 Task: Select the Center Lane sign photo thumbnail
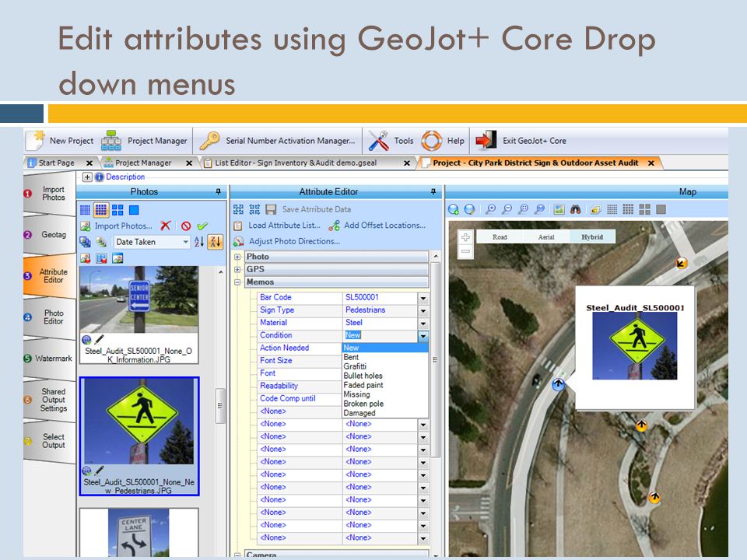click(x=139, y=532)
